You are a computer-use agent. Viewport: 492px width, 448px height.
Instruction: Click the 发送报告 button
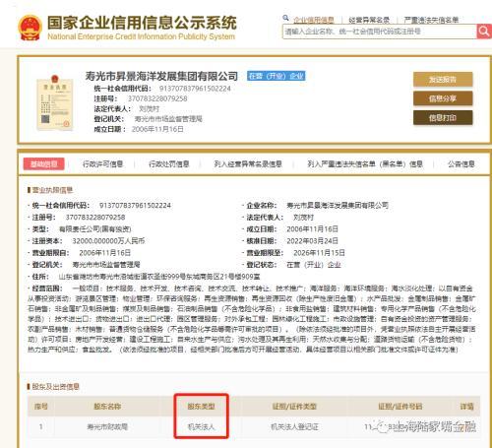tap(443, 80)
